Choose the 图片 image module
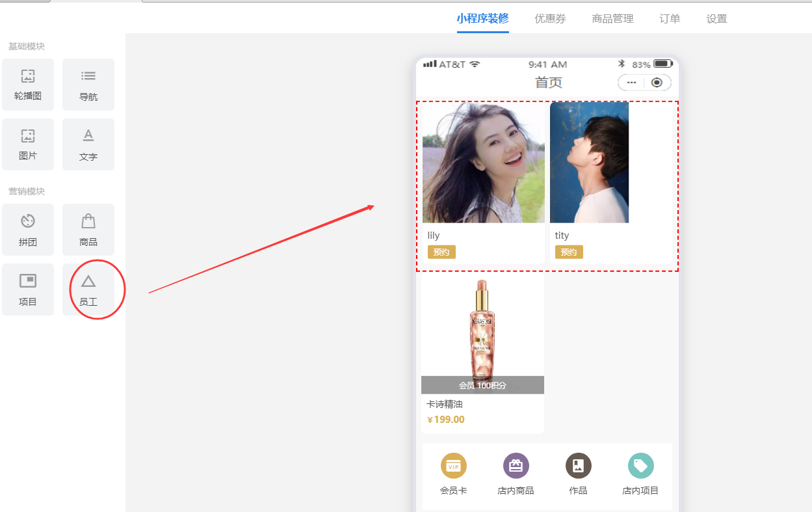The image size is (812, 512). [x=28, y=144]
